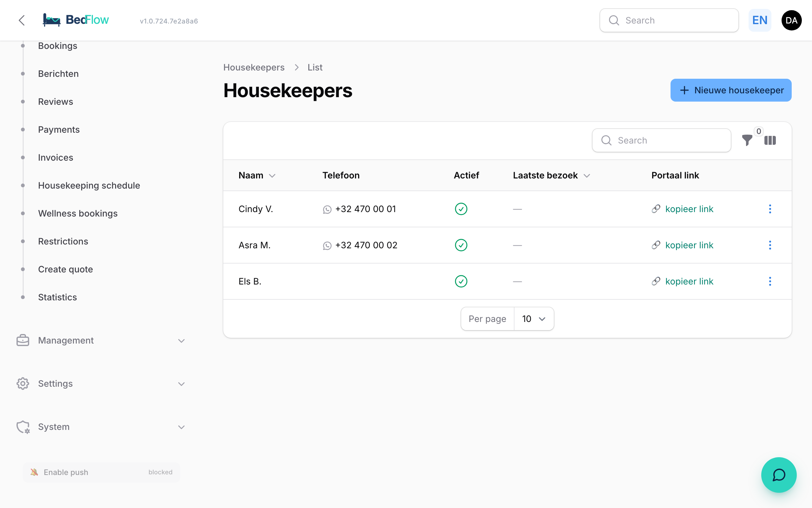812x508 pixels.
Task: Copy portal link for Cindy V.
Action: tap(689, 209)
